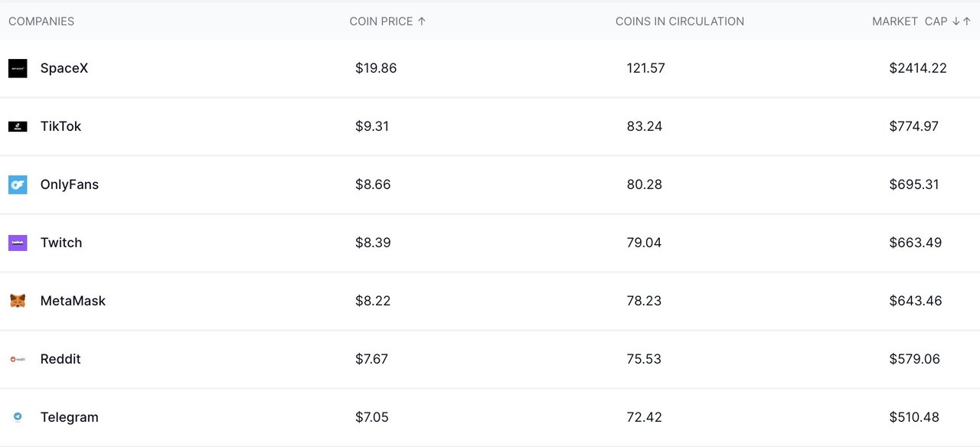Click the Twitch coin price $8.39

point(373,243)
